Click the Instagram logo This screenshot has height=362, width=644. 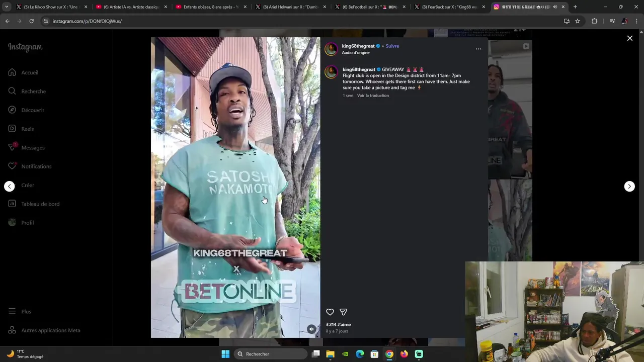pos(25,47)
